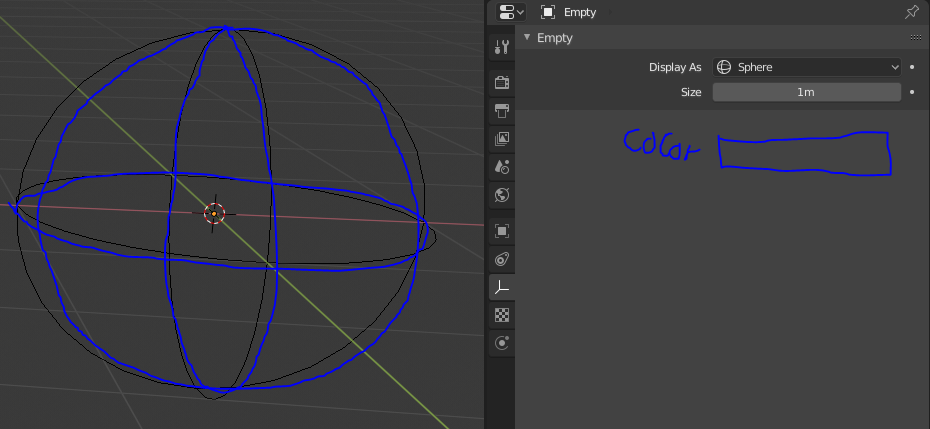The width and height of the screenshot is (930, 429).
Task: Click the sphere icon in Display As field
Action: click(724, 67)
